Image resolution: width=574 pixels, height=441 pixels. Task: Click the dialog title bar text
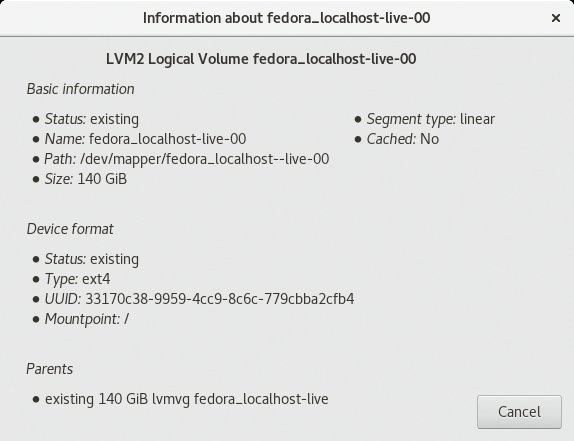coord(286,18)
